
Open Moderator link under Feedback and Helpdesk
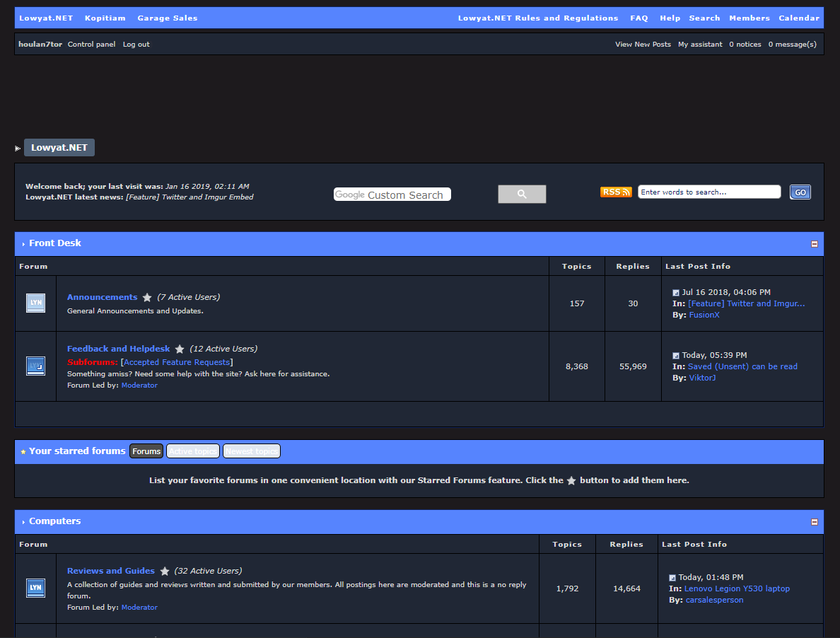tap(139, 385)
